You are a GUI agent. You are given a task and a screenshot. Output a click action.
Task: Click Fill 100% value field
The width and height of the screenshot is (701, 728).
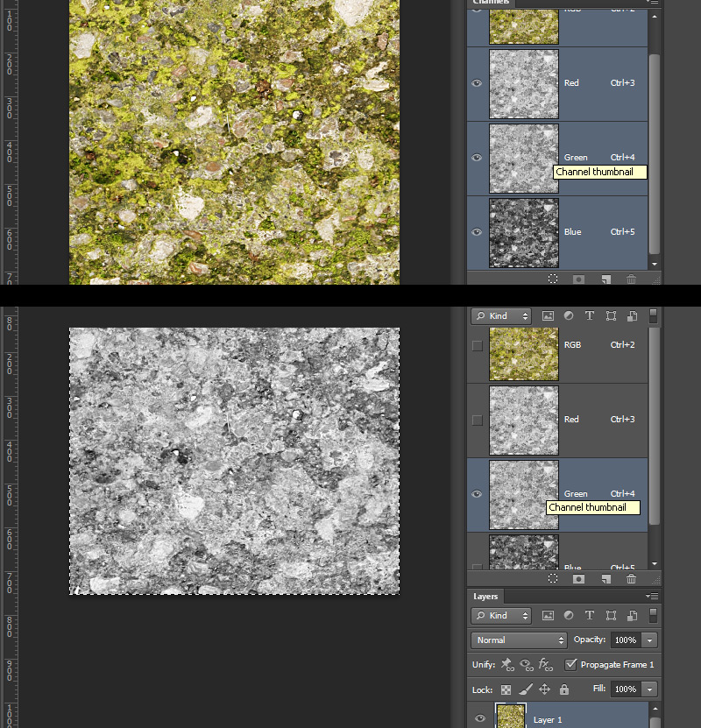(x=626, y=689)
